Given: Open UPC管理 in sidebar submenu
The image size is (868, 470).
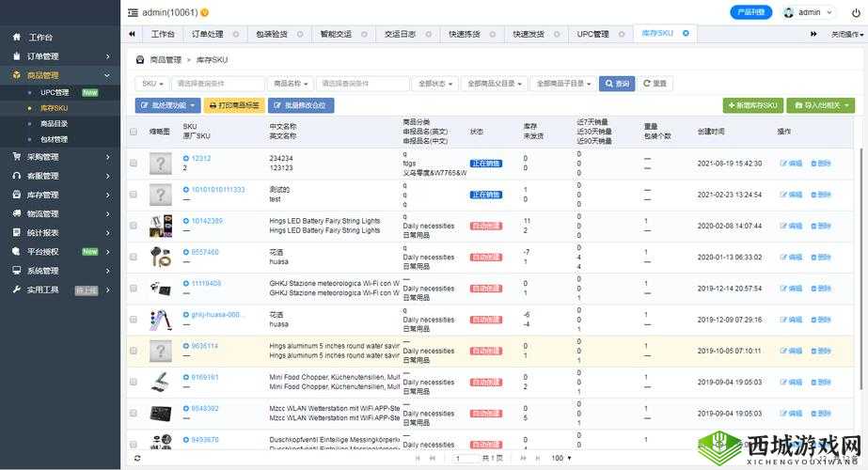Looking at the screenshot, I should point(55,92).
